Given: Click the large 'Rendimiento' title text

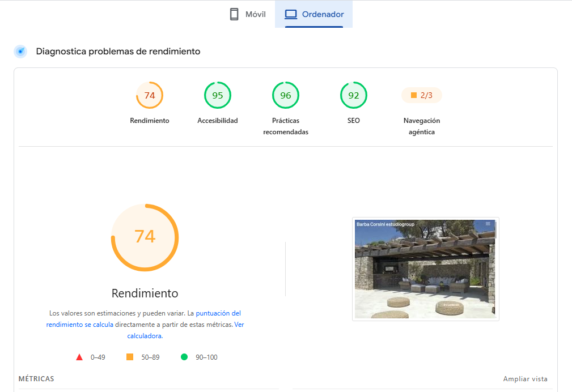Looking at the screenshot, I should tap(145, 293).
